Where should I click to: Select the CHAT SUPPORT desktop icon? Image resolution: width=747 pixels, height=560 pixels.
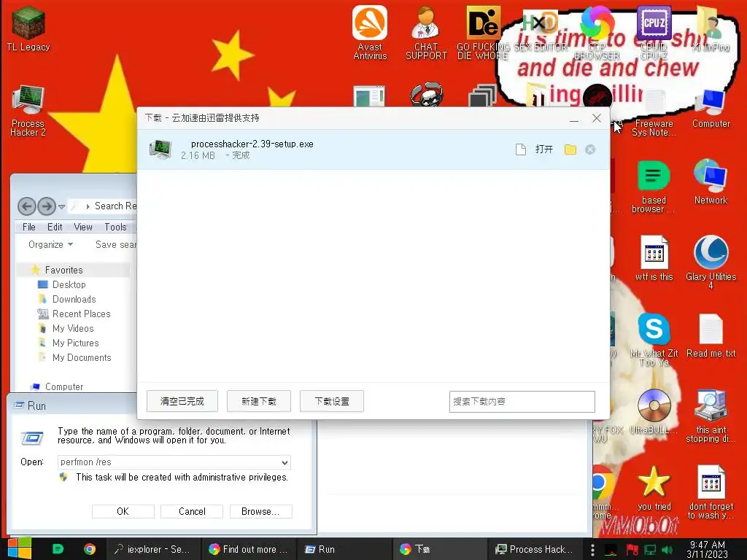[426, 32]
